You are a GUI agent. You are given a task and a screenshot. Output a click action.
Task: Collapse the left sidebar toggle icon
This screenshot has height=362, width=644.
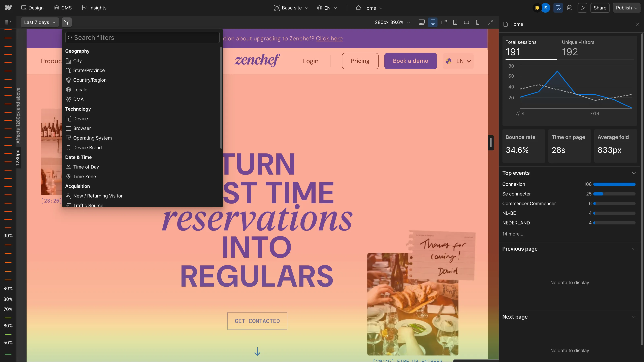(x=8, y=22)
